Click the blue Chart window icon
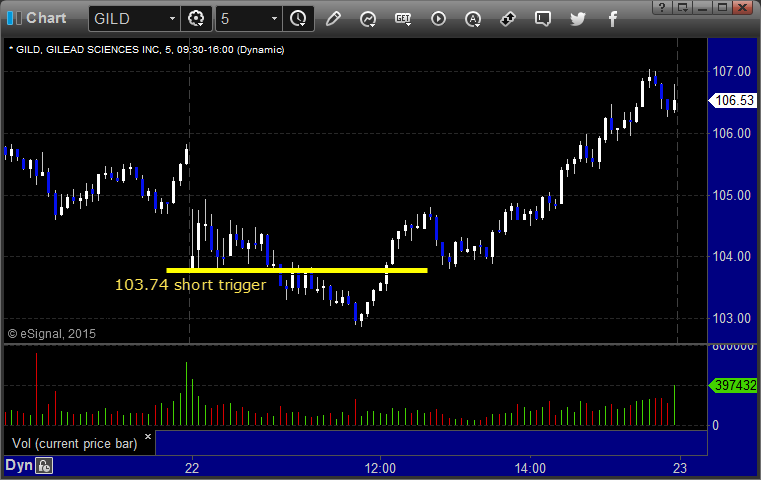761x480 pixels. (x=14, y=18)
